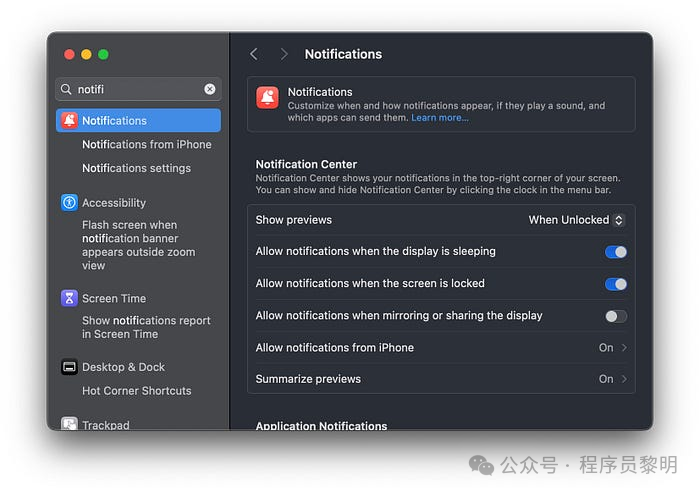The height and width of the screenshot is (493, 700).
Task: Click the search field containing notifi
Action: [x=138, y=89]
